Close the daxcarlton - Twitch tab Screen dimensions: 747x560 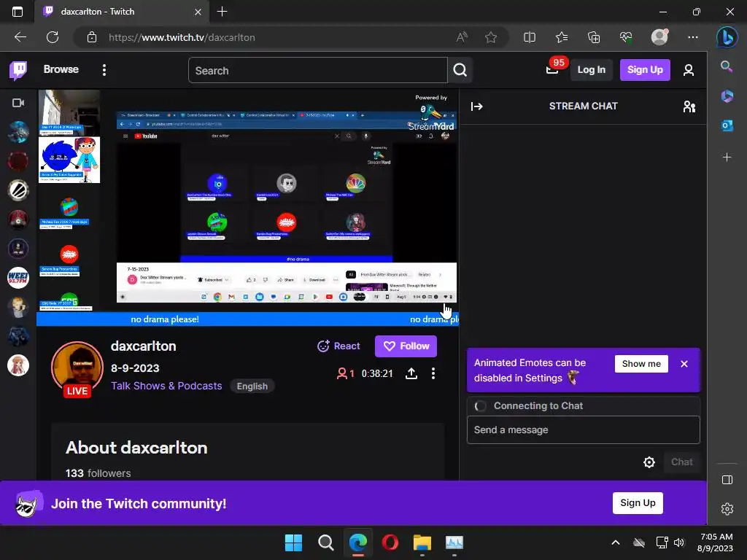198,12
